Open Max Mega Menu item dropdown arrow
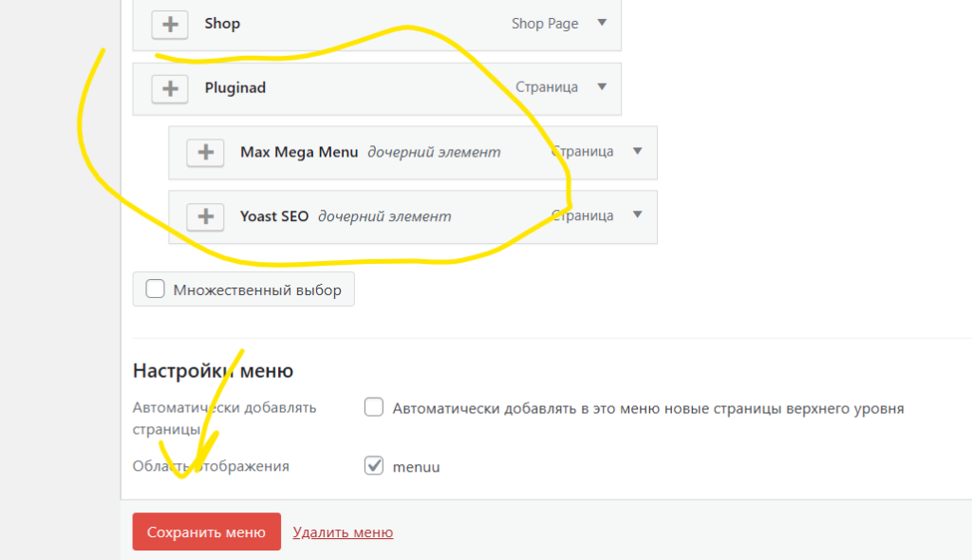Viewport: 972px width, 560px height. click(x=637, y=151)
